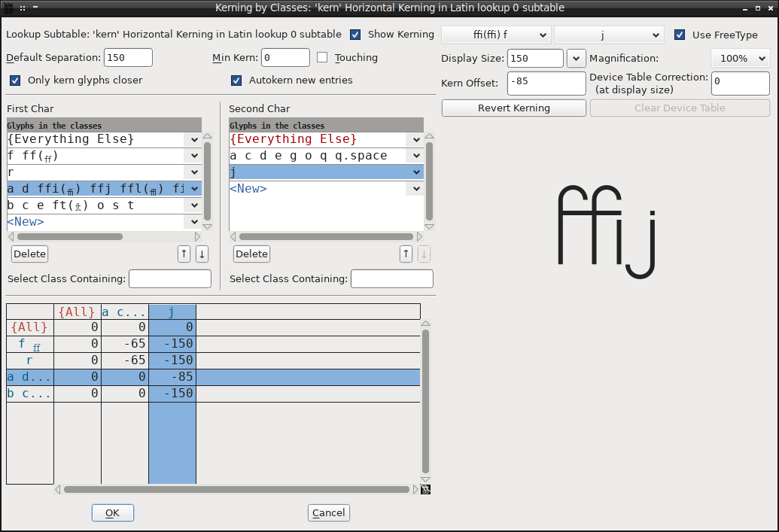Open the Magnification 100% dropdown
Screen dimensions: 779x532
(x=741, y=58)
